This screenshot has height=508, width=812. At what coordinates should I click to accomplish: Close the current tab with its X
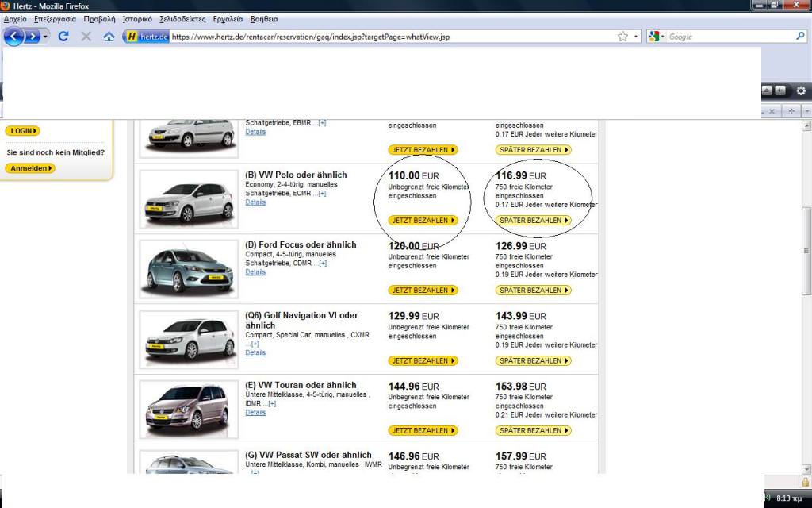click(x=772, y=111)
